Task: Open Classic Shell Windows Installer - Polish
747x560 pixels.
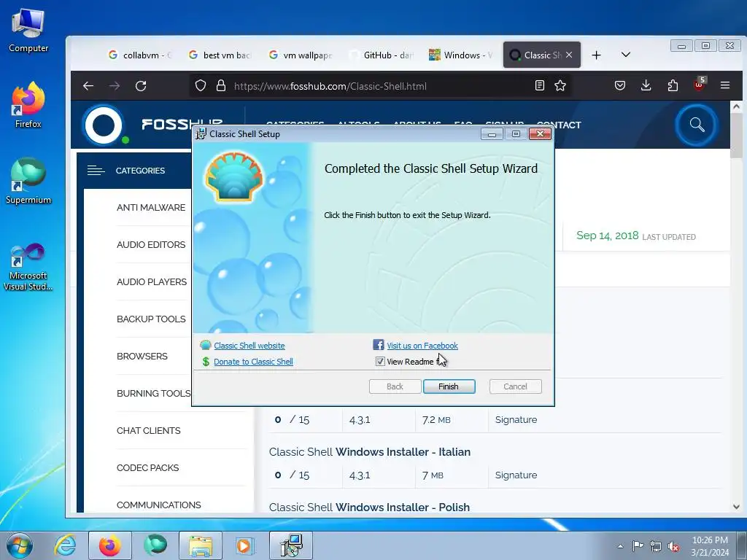Action: 369,507
